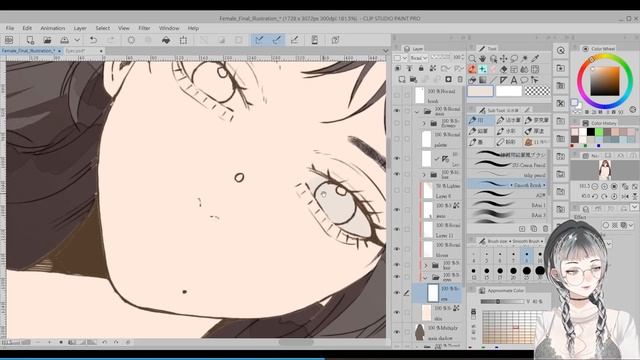This screenshot has width=640, height=360.
Task: Toggle the first snap icon in command bar
Action: pyautogui.click(x=259, y=40)
